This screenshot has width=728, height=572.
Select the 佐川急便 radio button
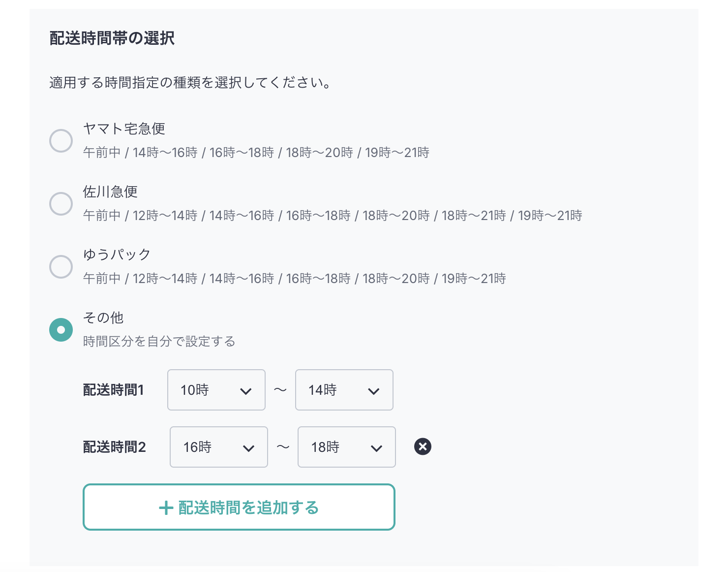(61, 204)
